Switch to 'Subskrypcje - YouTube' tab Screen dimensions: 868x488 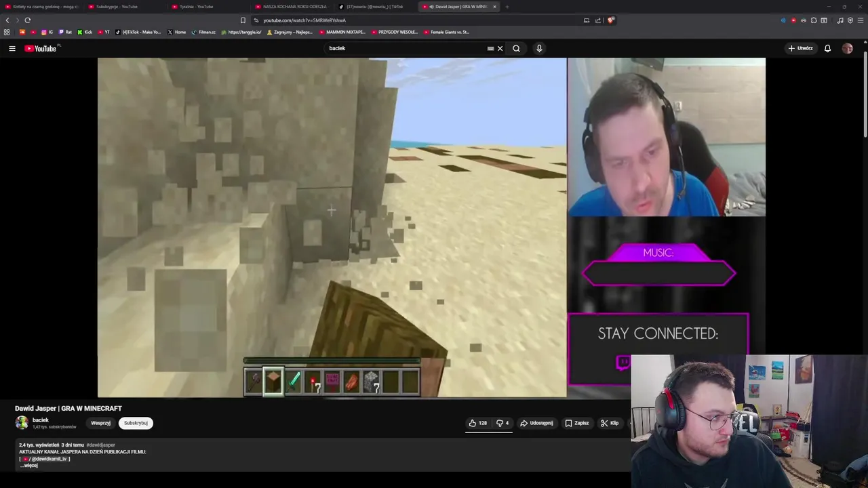point(125,7)
